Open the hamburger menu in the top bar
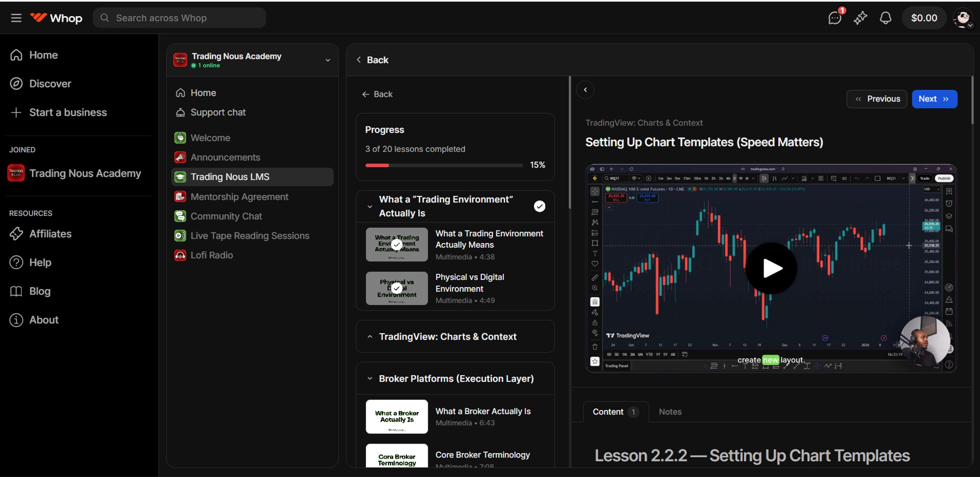 click(16, 18)
